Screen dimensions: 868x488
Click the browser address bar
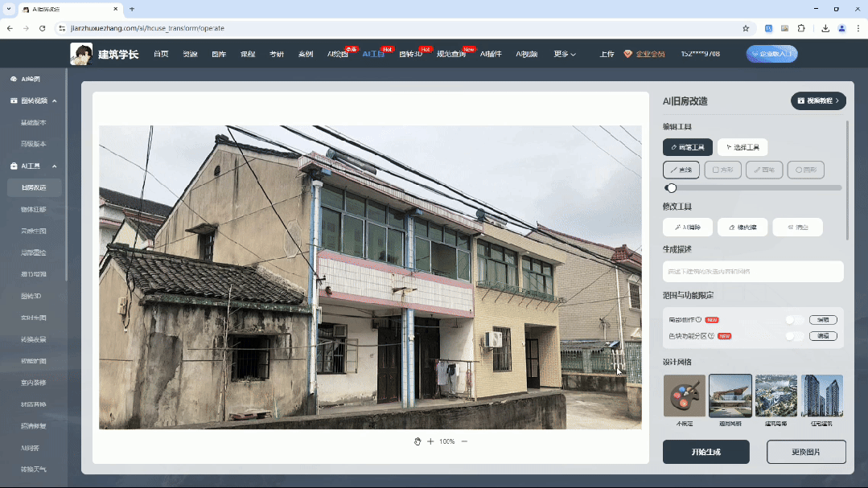click(404, 28)
